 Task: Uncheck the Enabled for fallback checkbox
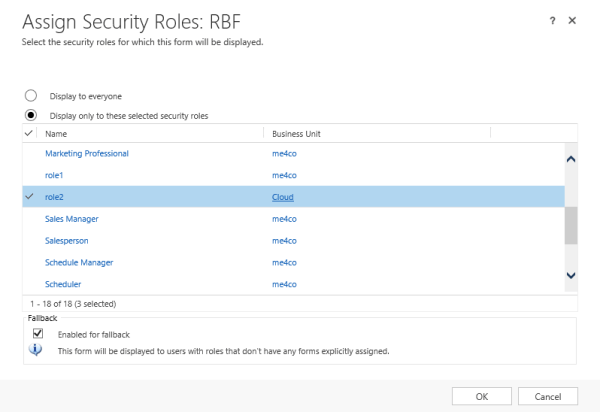pyautogui.click(x=37, y=332)
